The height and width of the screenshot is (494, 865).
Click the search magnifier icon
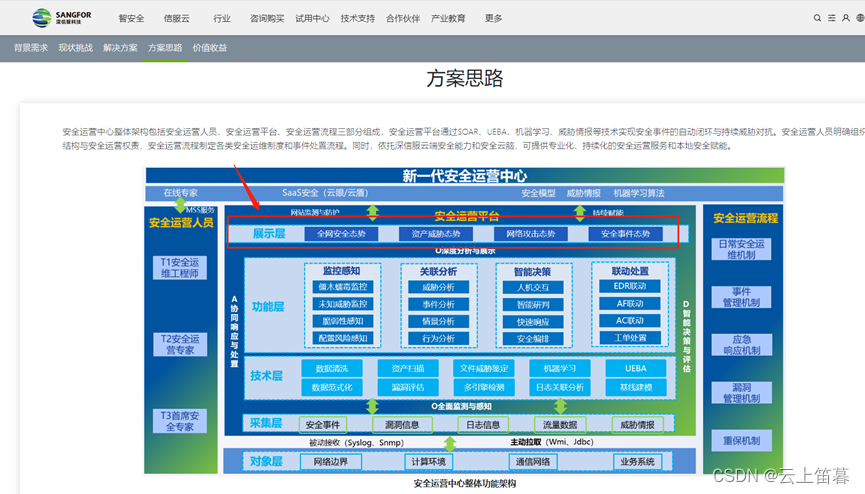[817, 18]
